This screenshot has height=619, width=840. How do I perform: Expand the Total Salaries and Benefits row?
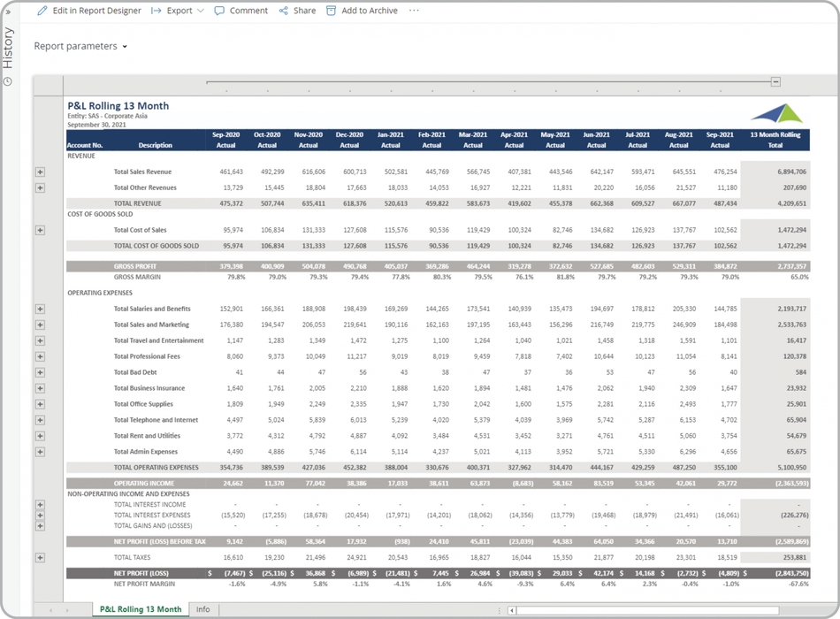point(40,309)
